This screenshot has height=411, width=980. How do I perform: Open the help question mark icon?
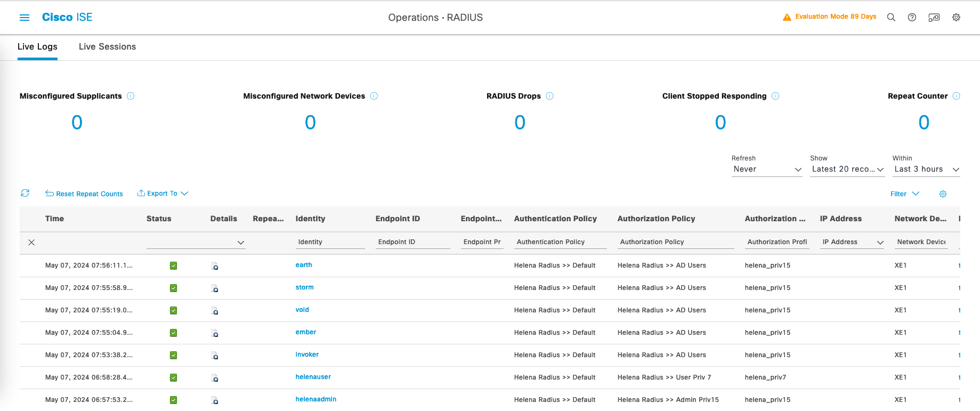pyautogui.click(x=912, y=18)
